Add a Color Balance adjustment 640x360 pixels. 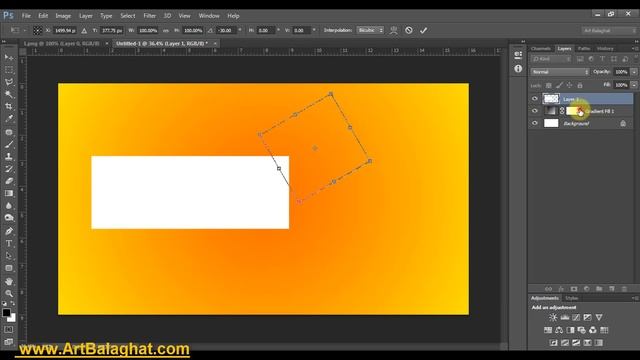pyautogui.click(x=559, y=330)
